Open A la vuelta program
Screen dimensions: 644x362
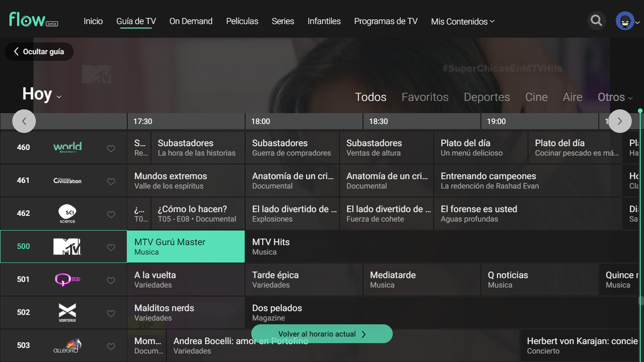click(x=186, y=280)
